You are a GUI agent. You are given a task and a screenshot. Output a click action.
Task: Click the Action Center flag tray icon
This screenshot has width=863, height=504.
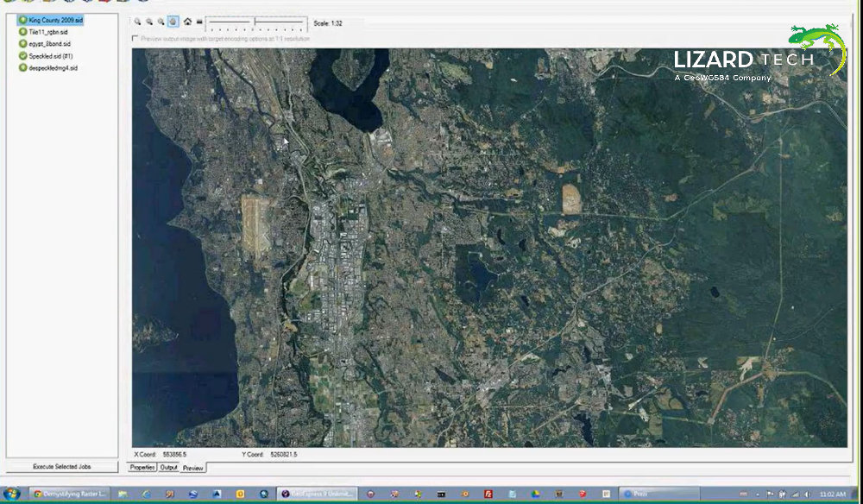(x=770, y=495)
